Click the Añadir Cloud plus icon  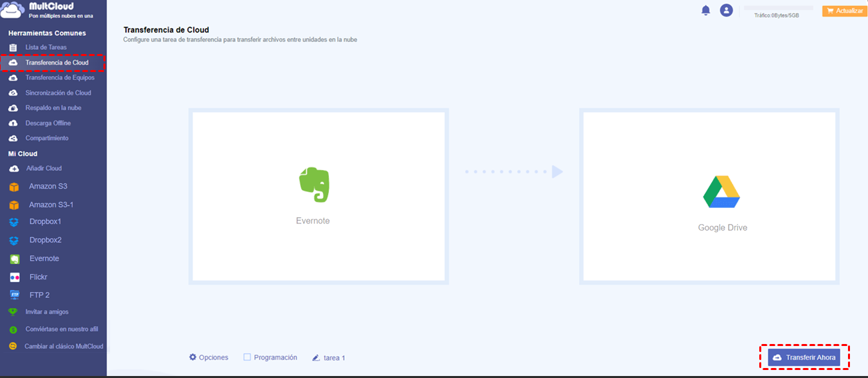pyautogui.click(x=14, y=169)
